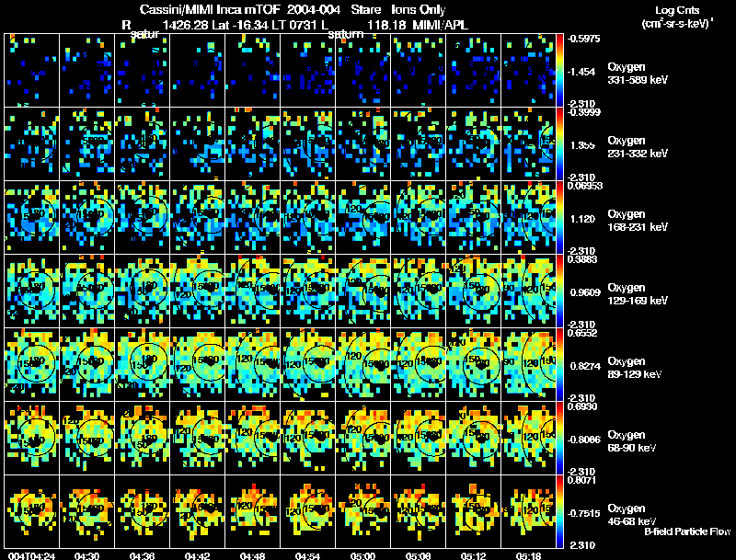
Task: Click the colorbar value '1.355'
Action: coord(582,145)
